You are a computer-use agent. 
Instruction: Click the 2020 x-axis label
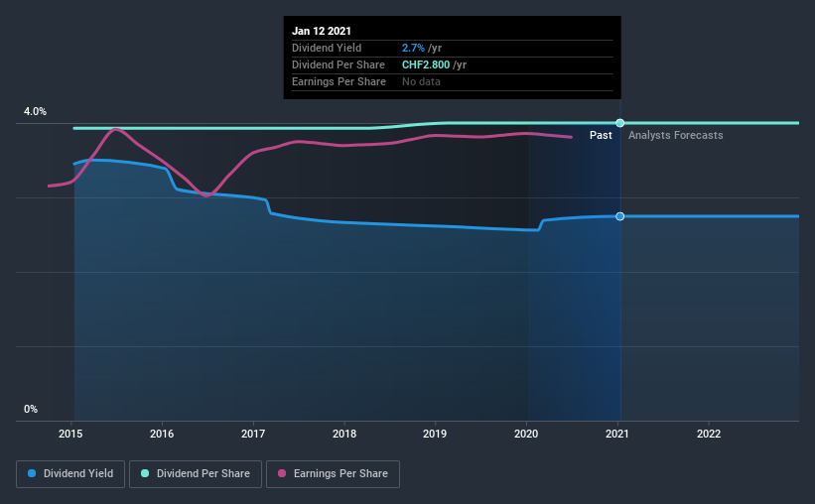[x=526, y=434]
